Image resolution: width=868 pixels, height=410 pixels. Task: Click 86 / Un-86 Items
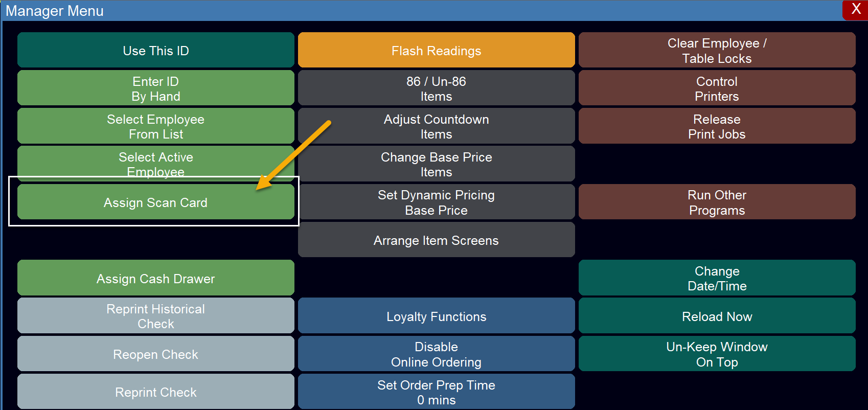click(x=437, y=88)
